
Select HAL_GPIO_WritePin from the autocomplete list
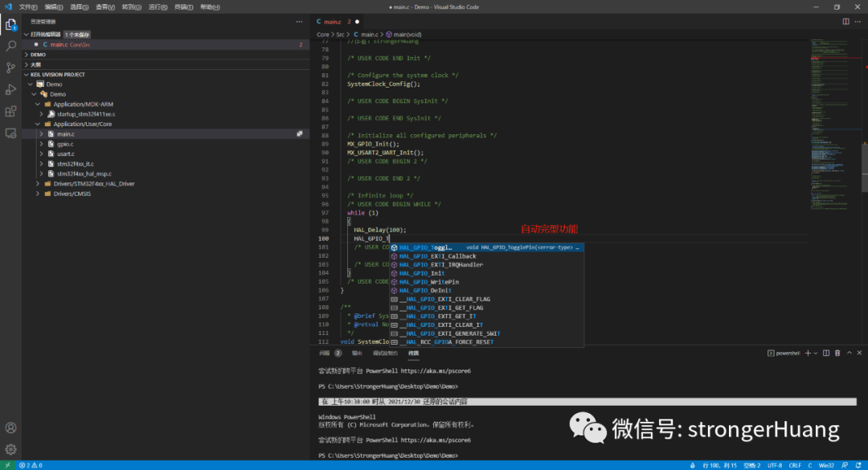click(x=428, y=282)
